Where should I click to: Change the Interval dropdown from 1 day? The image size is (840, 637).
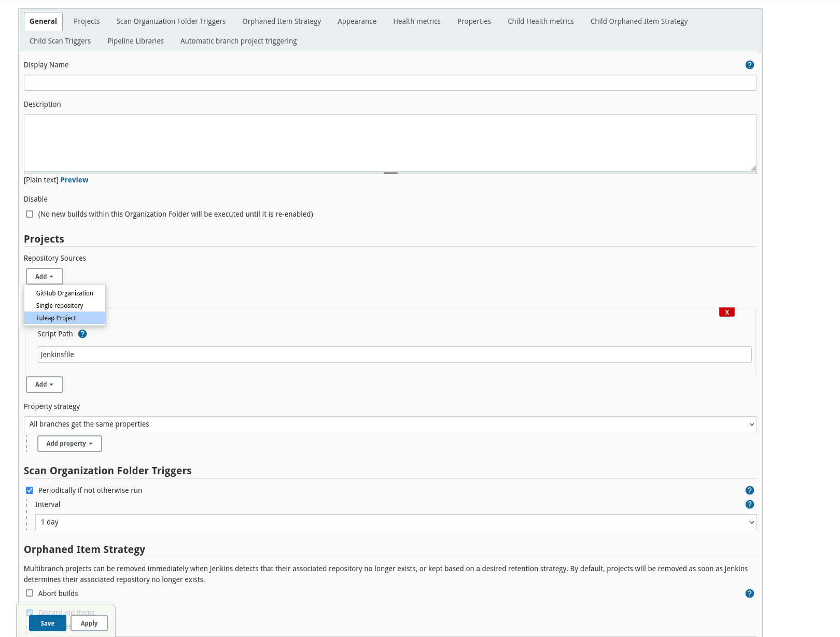[x=396, y=522]
